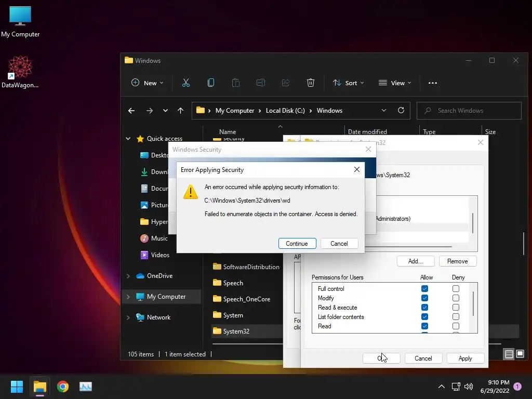Expand the Network tree node

pyautogui.click(x=128, y=317)
